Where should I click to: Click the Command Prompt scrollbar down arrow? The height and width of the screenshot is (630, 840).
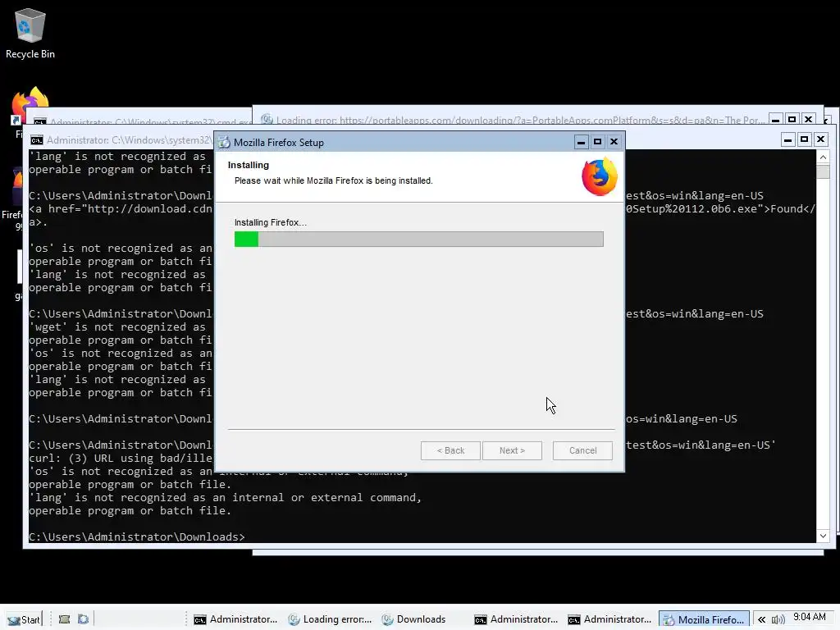pos(823,536)
